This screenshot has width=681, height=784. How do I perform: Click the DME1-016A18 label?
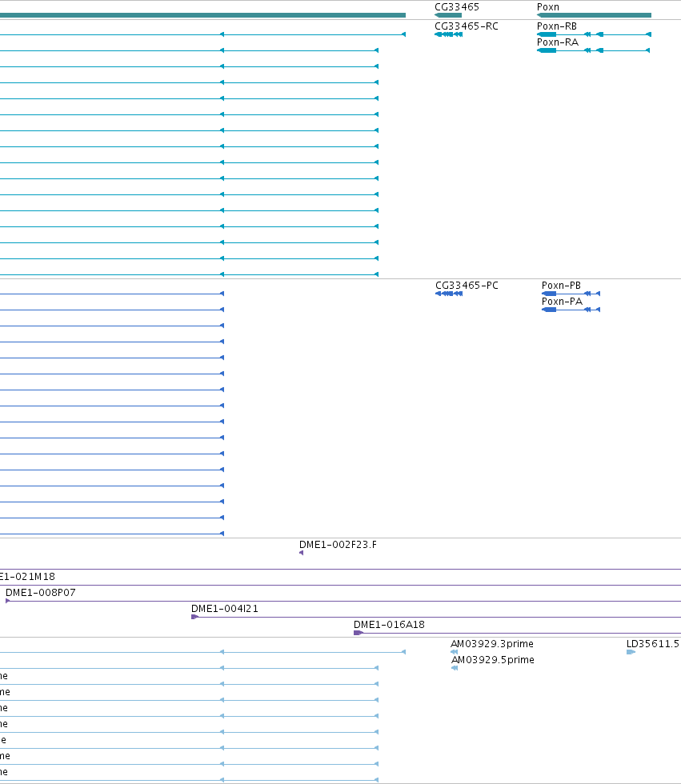click(x=389, y=625)
